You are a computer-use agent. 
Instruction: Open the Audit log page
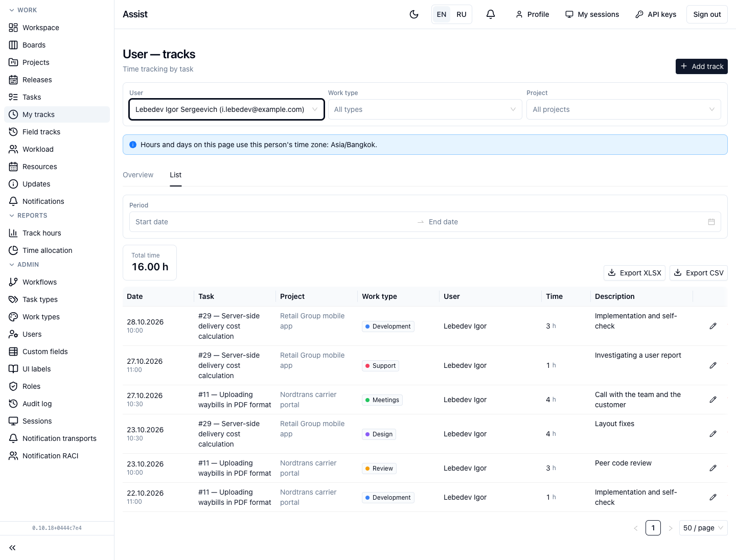click(x=57, y=404)
